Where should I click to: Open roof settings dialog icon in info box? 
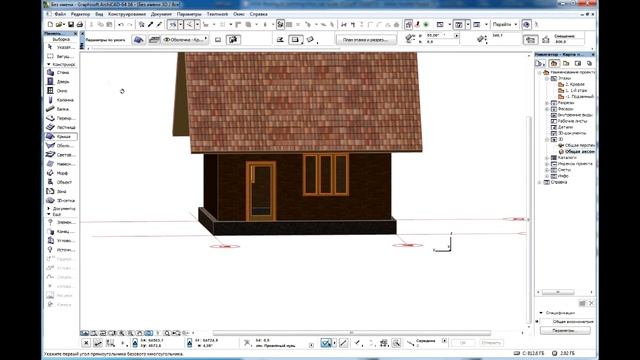tap(139, 40)
